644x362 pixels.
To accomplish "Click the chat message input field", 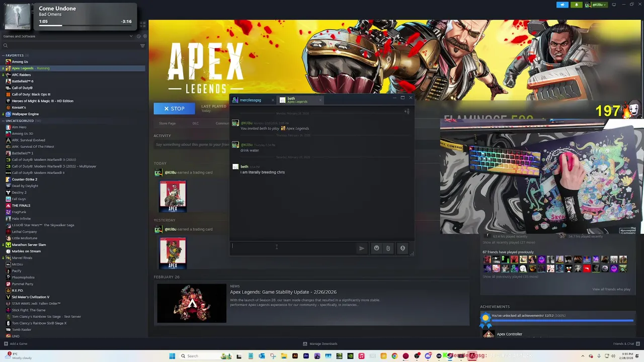I will click(293, 247).
